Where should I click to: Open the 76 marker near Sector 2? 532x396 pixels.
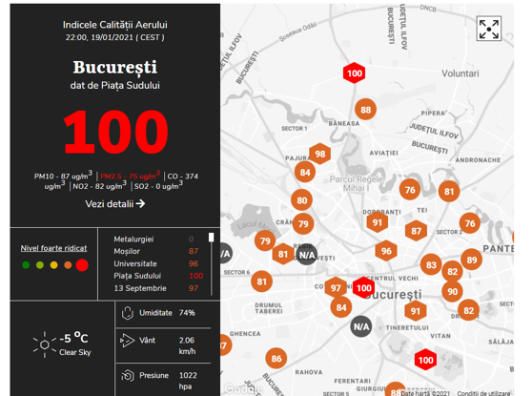470,223
